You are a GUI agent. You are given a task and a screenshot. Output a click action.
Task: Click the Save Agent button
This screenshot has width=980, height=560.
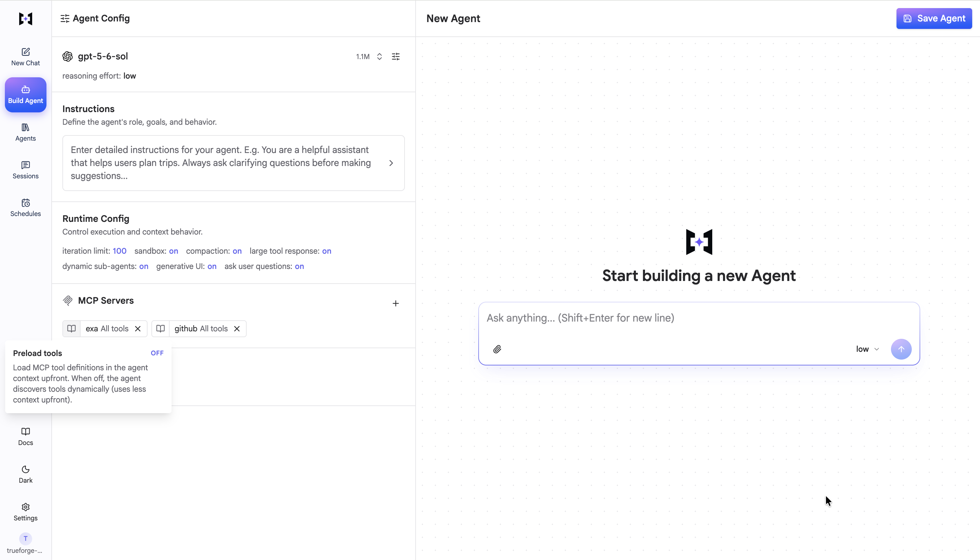click(x=934, y=19)
